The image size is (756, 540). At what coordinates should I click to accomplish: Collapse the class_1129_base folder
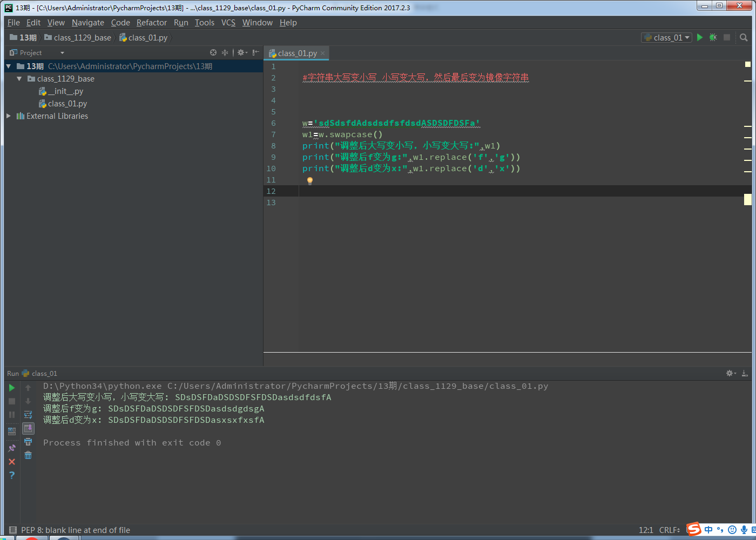coord(19,79)
